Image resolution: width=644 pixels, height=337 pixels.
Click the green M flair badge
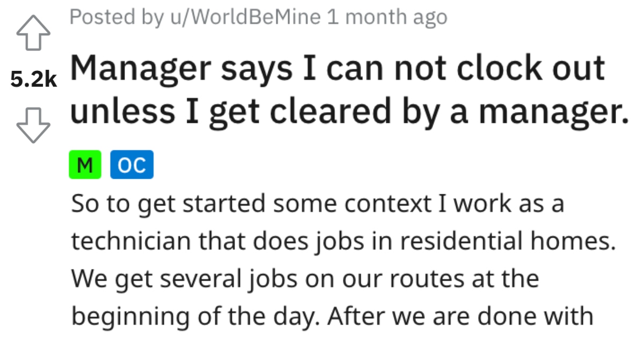84,165
